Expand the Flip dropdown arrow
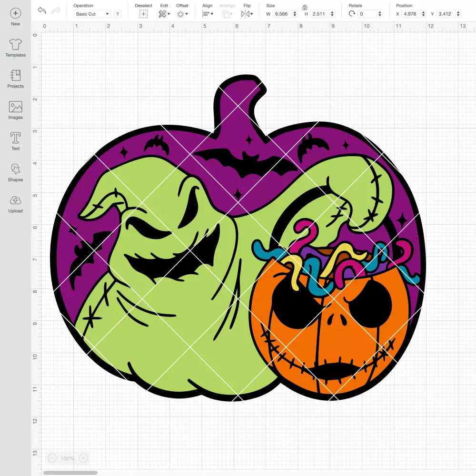Screen dimensions: 476x476 (252, 14)
